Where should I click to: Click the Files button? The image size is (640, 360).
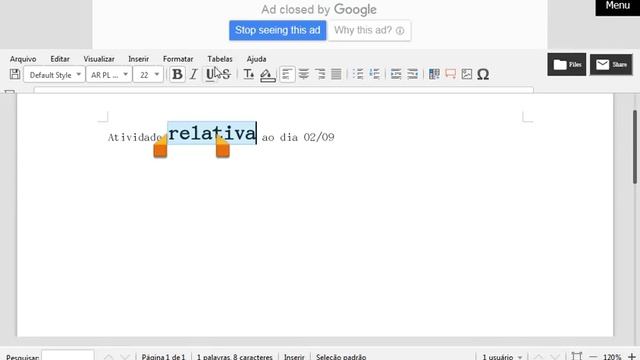pos(567,64)
